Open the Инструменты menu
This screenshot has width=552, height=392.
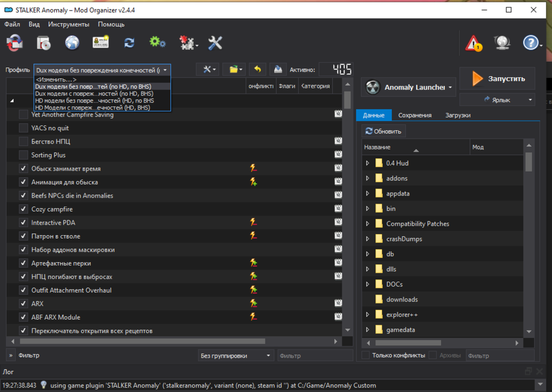(x=68, y=24)
